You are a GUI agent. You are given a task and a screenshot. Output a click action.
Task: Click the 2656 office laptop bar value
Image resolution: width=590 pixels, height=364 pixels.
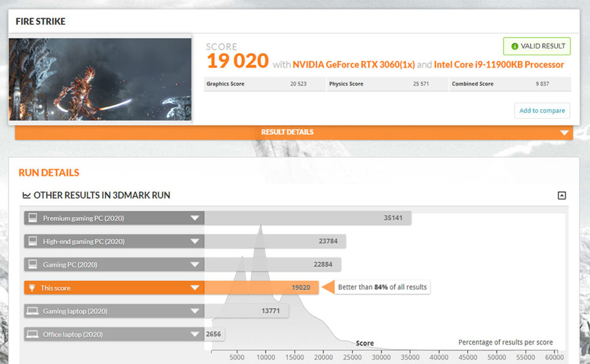point(213,334)
